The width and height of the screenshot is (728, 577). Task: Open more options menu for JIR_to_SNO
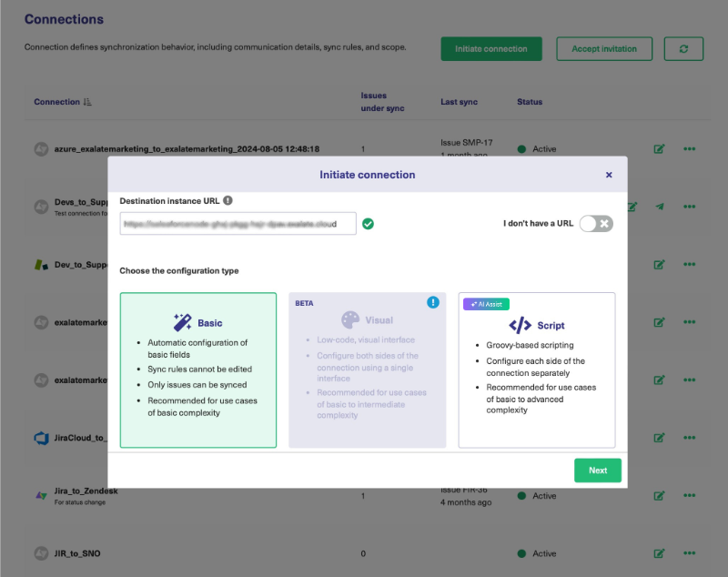689,553
